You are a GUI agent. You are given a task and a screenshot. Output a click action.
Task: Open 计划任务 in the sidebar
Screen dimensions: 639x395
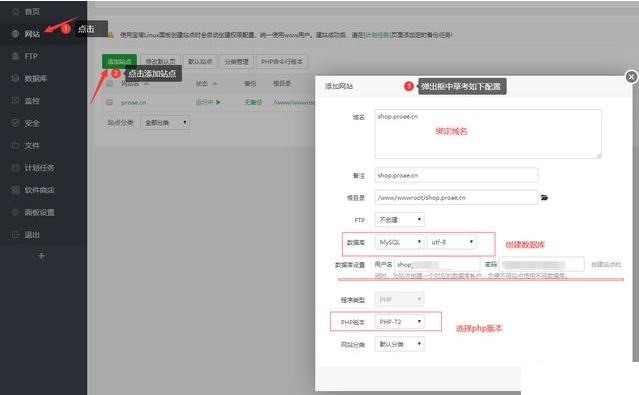click(39, 168)
